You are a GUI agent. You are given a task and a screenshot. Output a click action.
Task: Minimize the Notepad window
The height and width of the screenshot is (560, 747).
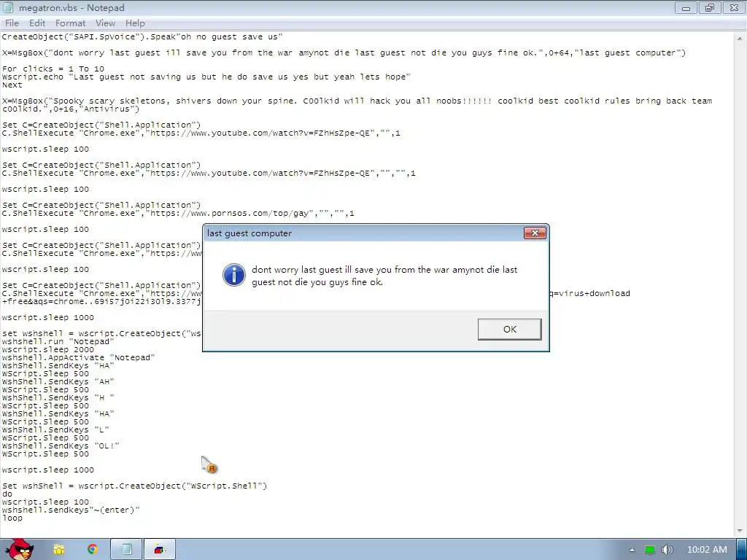(686, 7)
